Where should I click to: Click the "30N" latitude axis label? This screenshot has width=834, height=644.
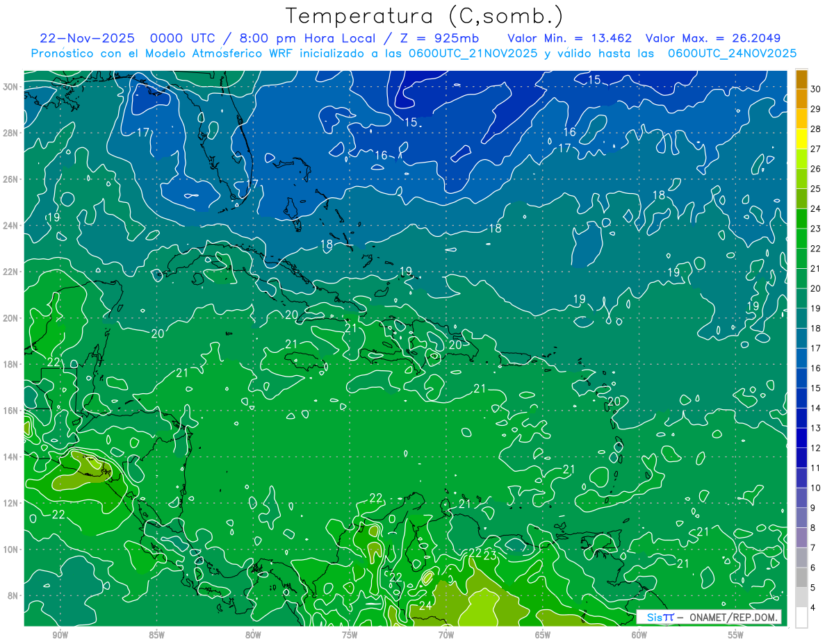tap(12, 87)
